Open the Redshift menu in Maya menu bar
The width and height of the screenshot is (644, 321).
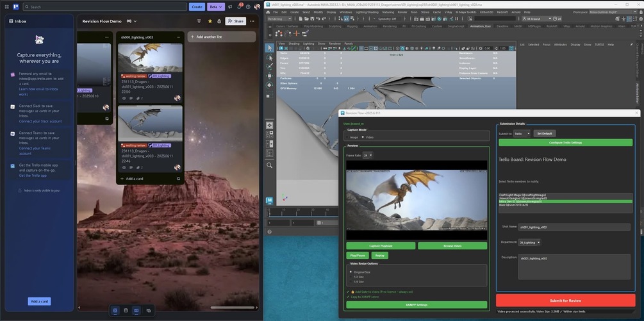pos(503,12)
